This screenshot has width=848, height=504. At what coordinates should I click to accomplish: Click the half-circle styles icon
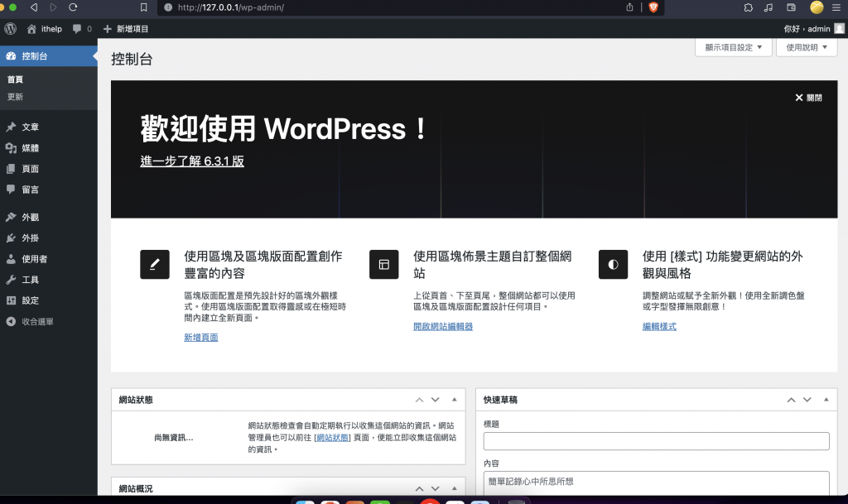pos(614,264)
